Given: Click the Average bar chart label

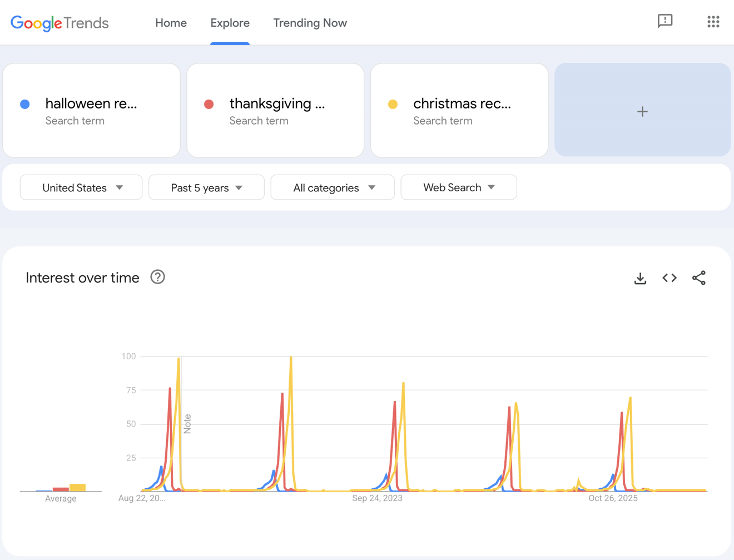Looking at the screenshot, I should click(x=61, y=499).
